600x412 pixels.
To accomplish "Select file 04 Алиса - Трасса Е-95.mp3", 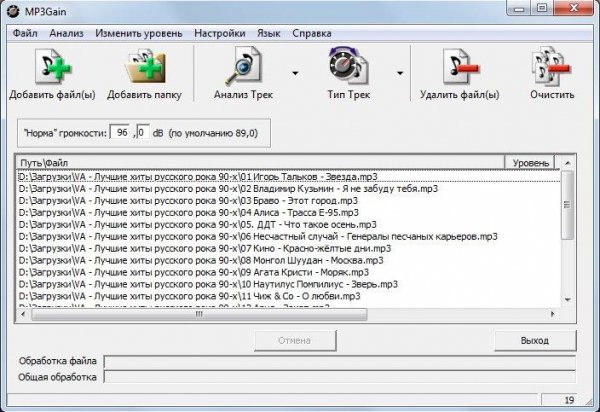I will 289,212.
